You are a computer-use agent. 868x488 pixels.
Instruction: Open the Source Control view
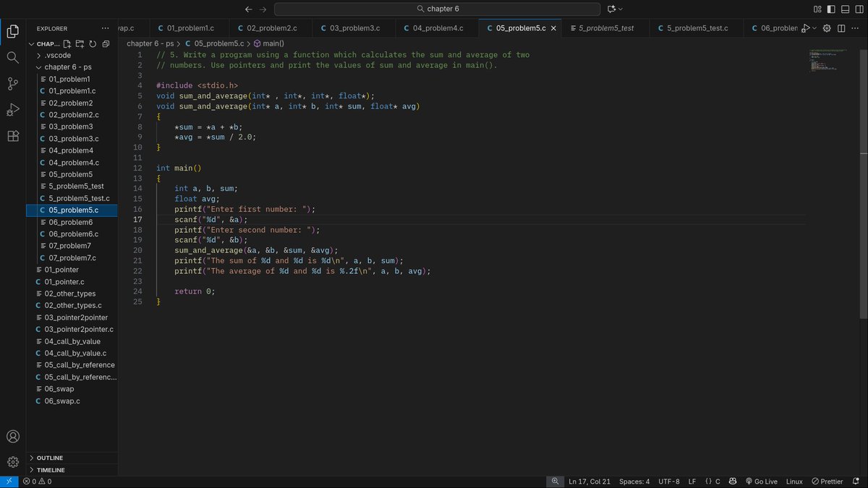[12, 84]
